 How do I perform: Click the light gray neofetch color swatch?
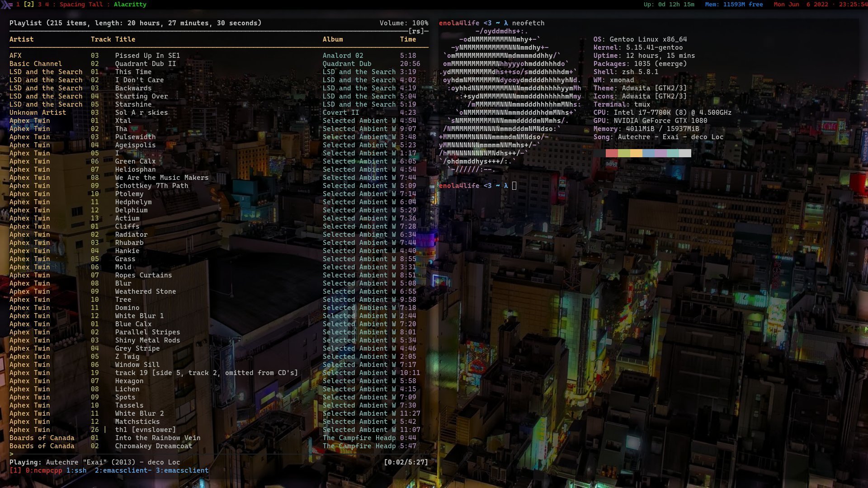pos(685,153)
